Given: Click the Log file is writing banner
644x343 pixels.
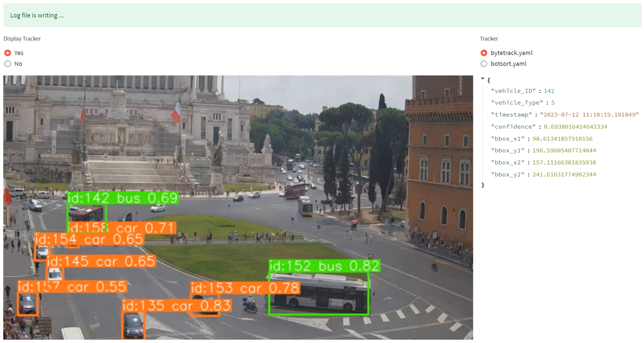Looking at the screenshot, I should (x=37, y=15).
